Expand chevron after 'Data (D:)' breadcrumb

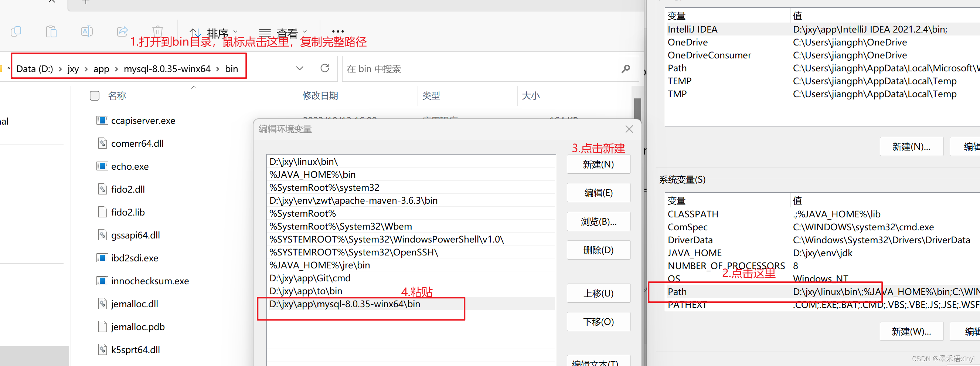point(60,69)
